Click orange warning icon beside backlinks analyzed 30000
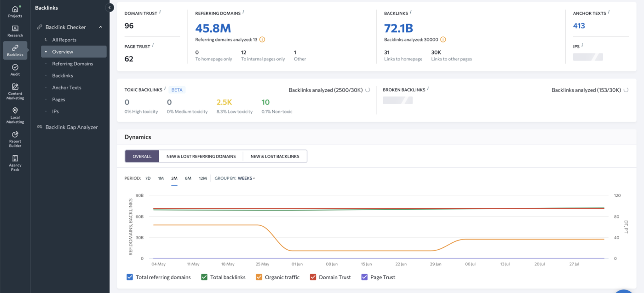Image resolution: width=644 pixels, height=293 pixels. pos(443,40)
